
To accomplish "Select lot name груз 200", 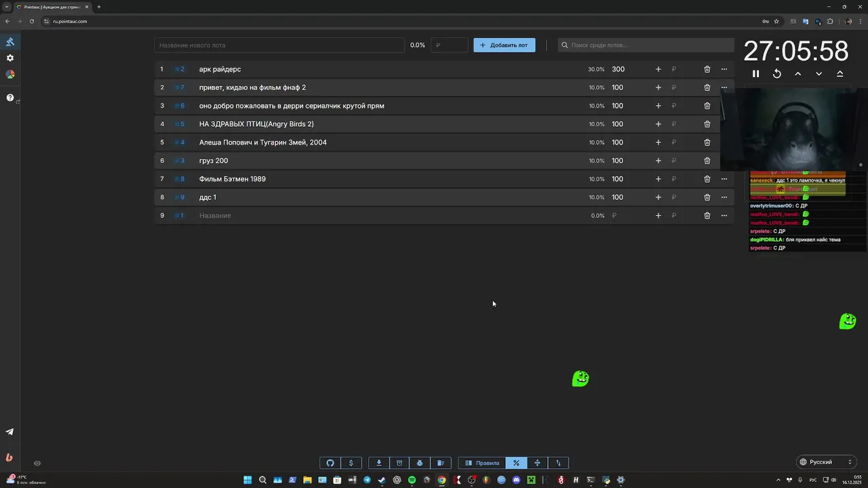I will 214,161.
